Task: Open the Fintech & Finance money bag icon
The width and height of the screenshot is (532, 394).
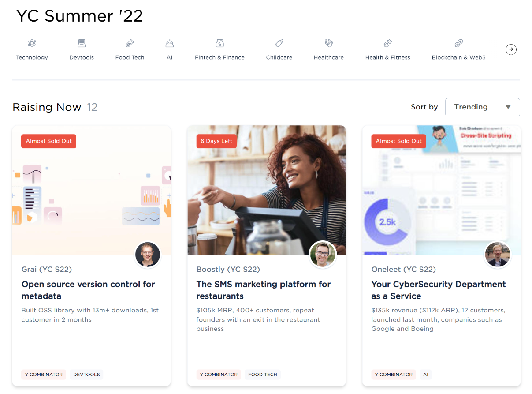Action: [x=219, y=43]
